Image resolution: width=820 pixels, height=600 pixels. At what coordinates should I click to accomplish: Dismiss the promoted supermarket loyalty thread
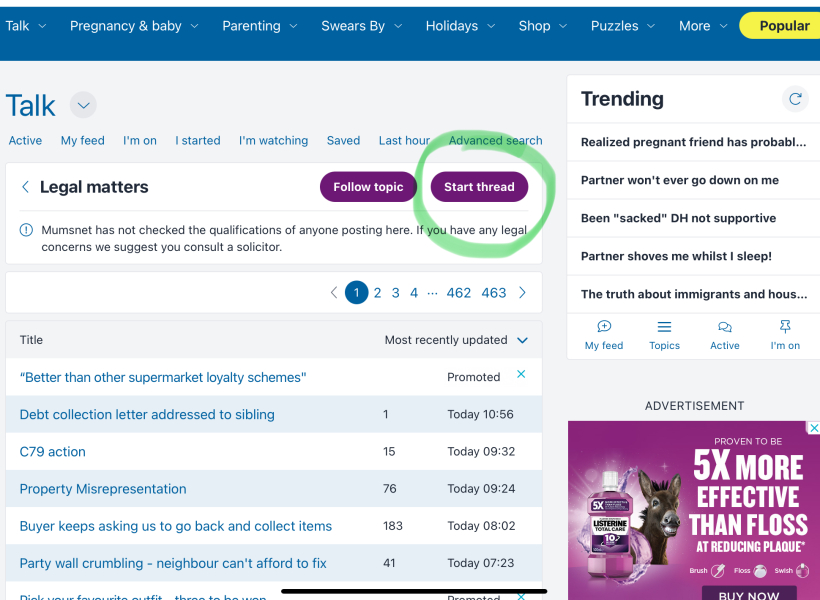[x=521, y=374]
